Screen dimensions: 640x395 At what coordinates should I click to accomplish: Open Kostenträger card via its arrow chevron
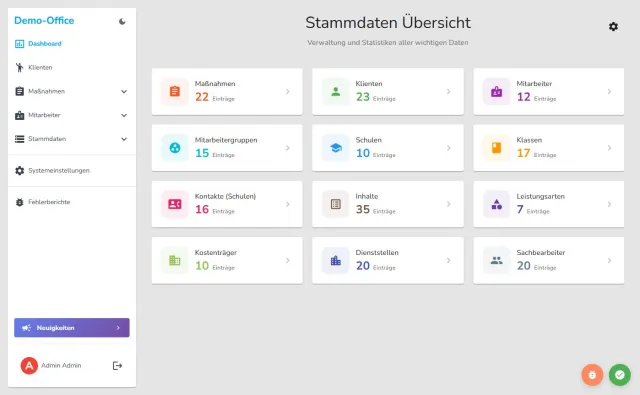pyautogui.click(x=288, y=260)
